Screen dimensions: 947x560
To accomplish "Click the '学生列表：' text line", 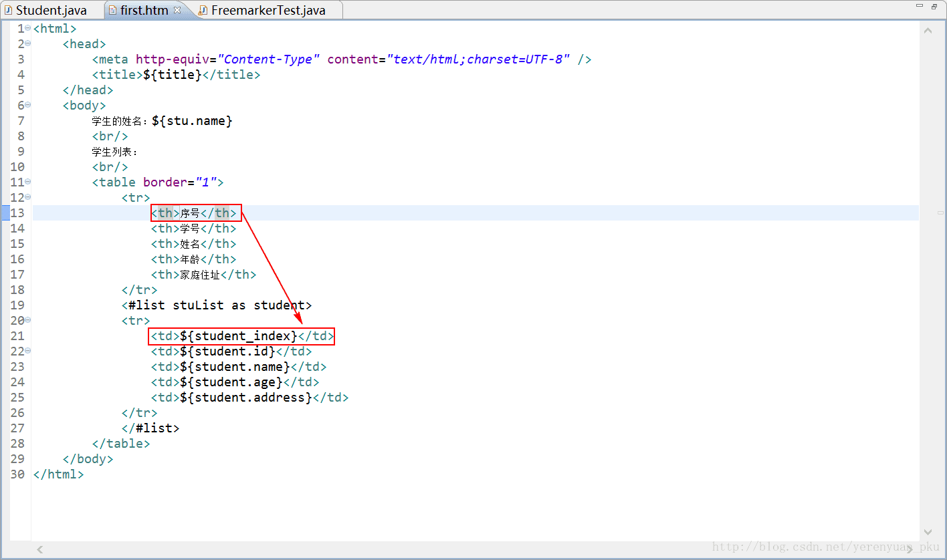I will [x=115, y=151].
